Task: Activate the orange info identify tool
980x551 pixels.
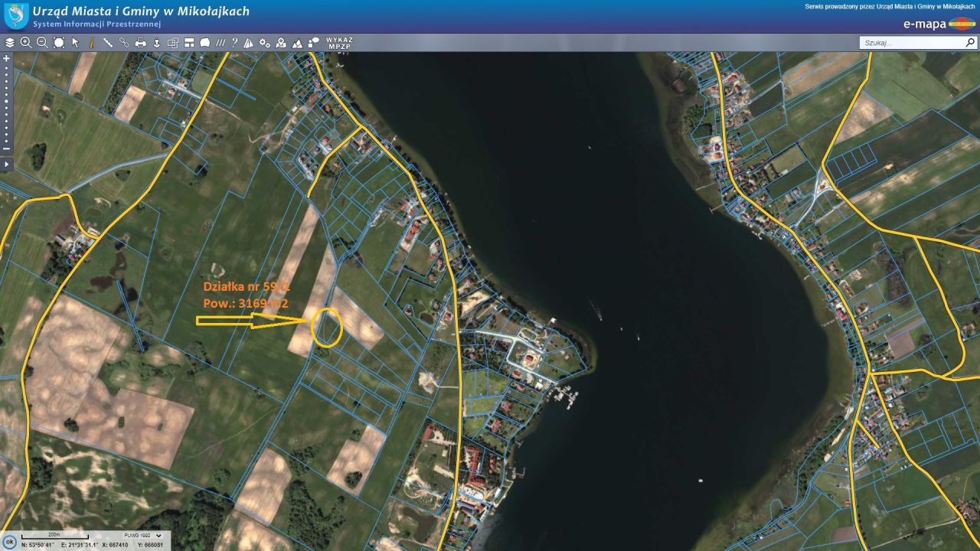Action: (91, 43)
